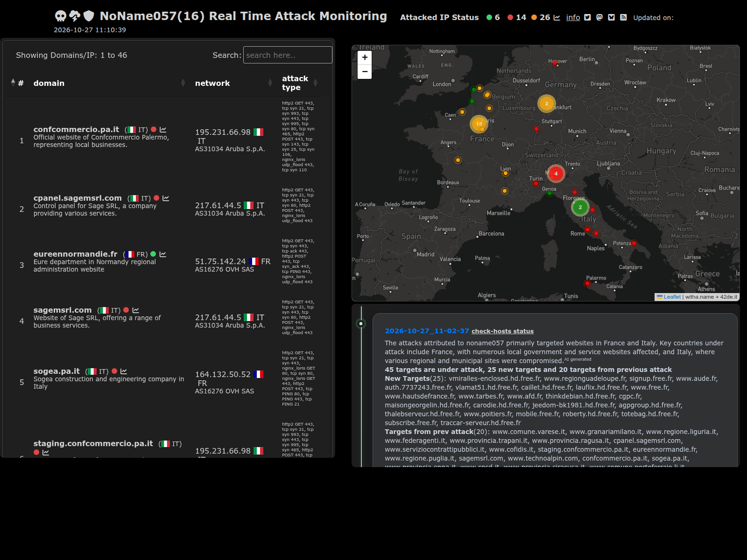The height and width of the screenshot is (560, 747).
Task: Open the RSS feed icon in the header
Action: 623,17
